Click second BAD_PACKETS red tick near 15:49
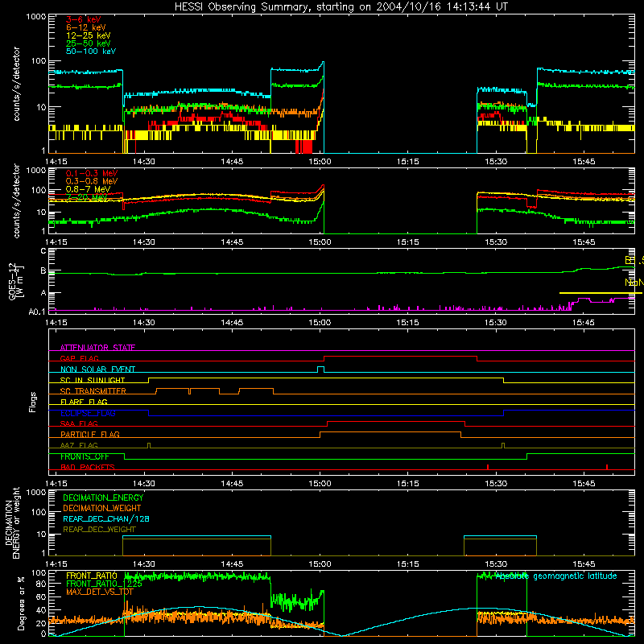This screenshot has width=644, height=644. (607, 467)
